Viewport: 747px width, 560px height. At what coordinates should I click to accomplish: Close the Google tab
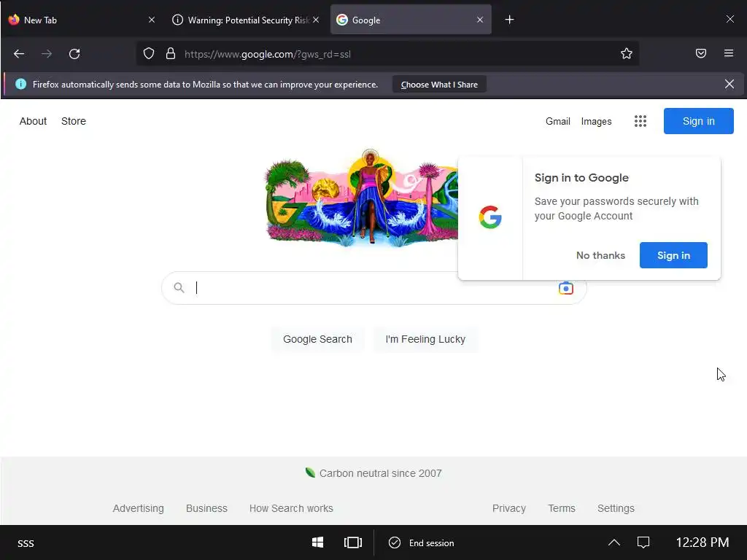[480, 20]
